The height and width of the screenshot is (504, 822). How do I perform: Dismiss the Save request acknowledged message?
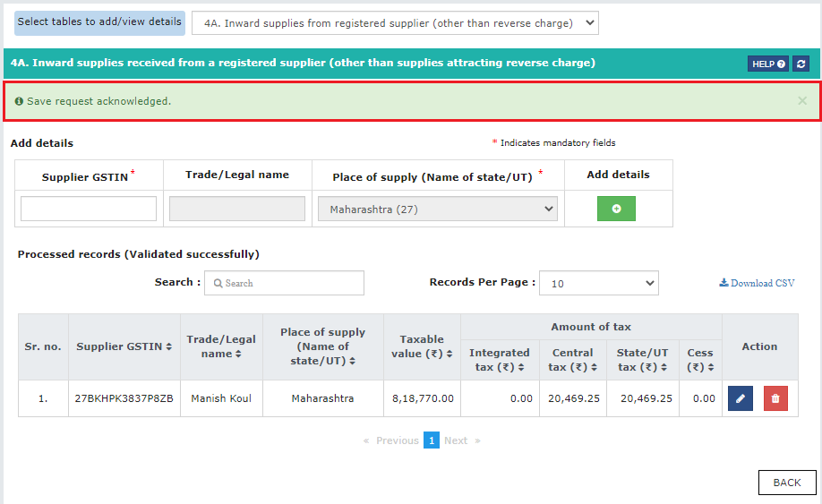[x=802, y=100]
